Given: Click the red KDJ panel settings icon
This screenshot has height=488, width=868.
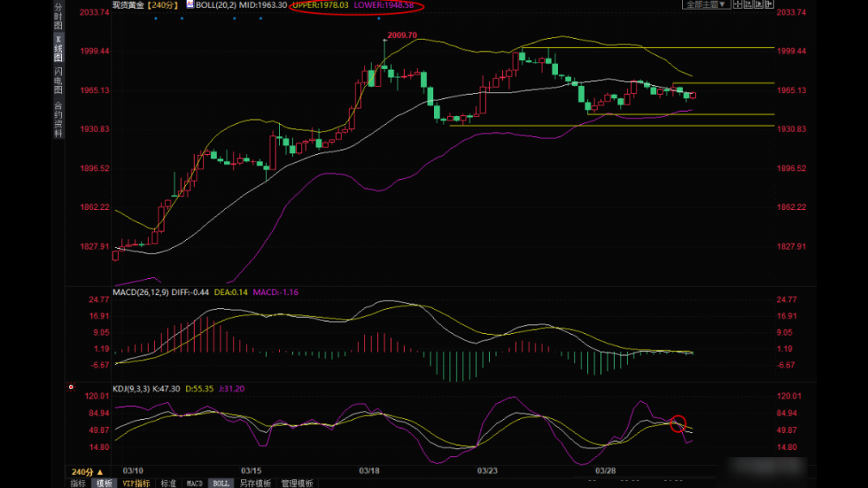Looking at the screenshot, I should pyautogui.click(x=71, y=388).
